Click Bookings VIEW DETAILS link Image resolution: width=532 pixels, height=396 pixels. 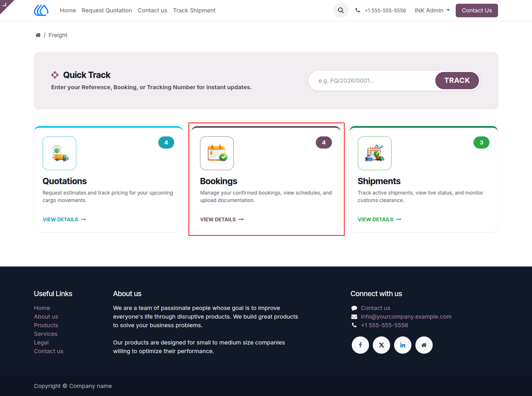coord(222,220)
